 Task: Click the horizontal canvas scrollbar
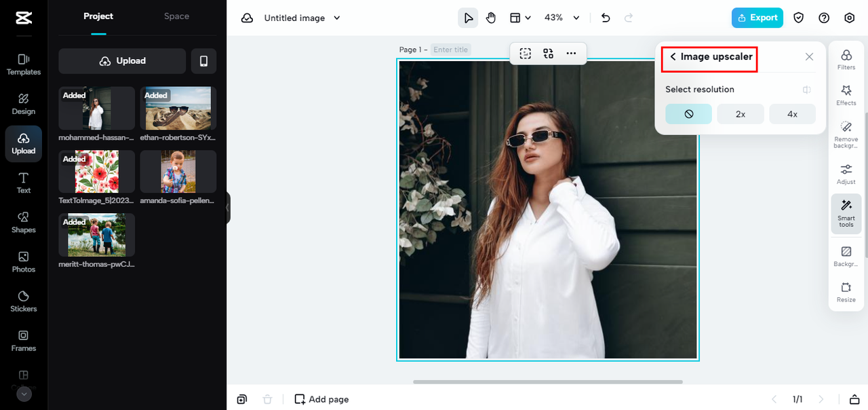(x=548, y=382)
